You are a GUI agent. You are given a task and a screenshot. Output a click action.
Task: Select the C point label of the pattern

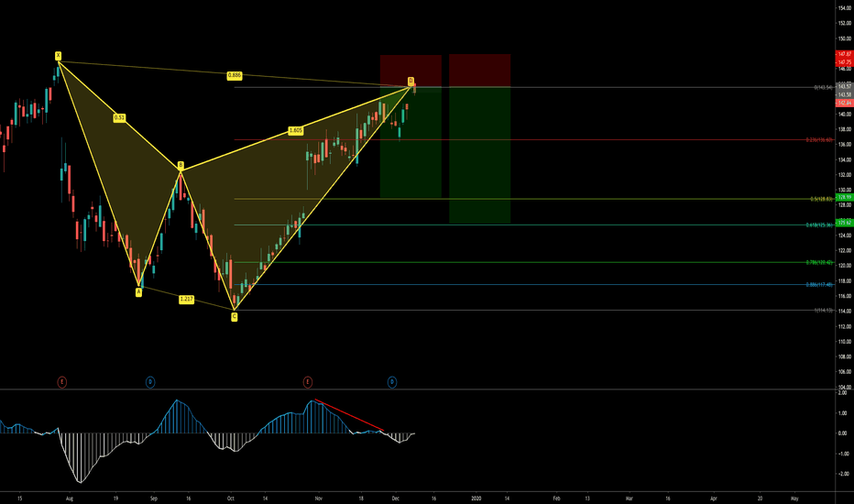pyautogui.click(x=235, y=317)
